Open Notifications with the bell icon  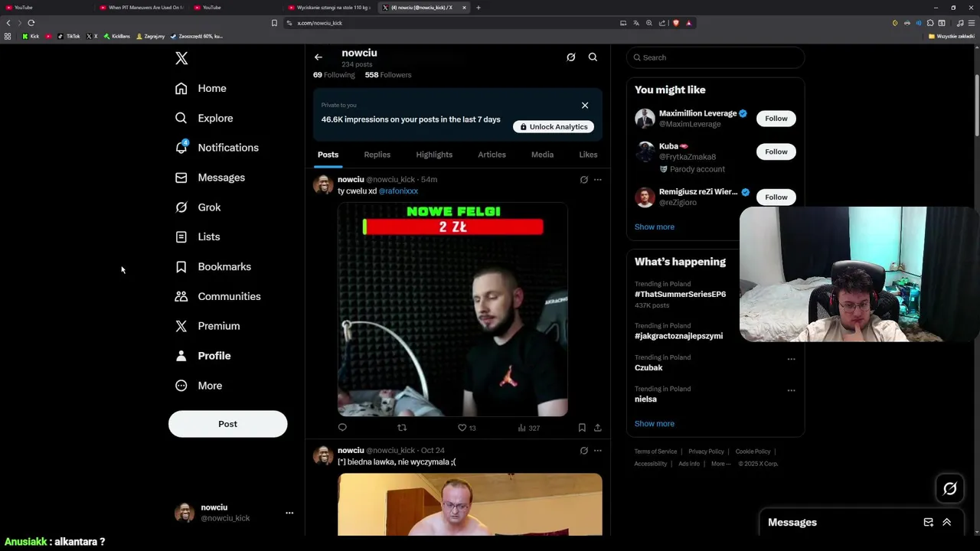217,148
